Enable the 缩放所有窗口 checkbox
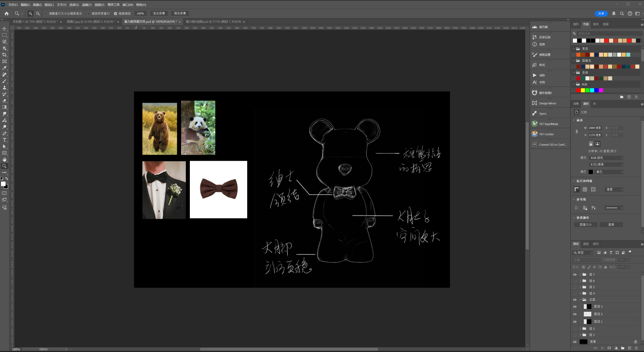Viewport: 644px width, 352px height. pyautogui.click(x=89, y=14)
